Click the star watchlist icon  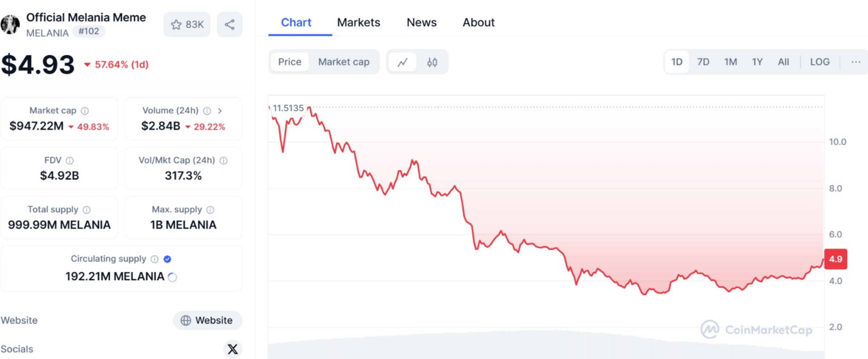coord(176,25)
